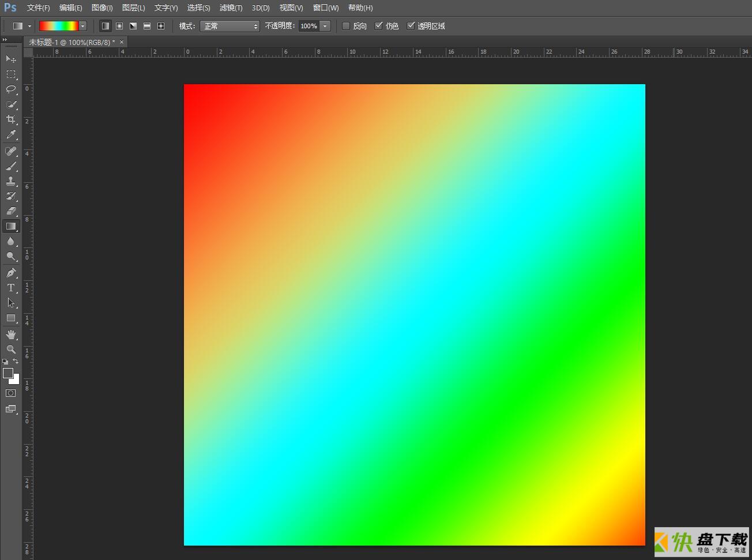The width and height of the screenshot is (752, 560).
Task: Close the 未标题-1 document tab
Action: coord(121,42)
